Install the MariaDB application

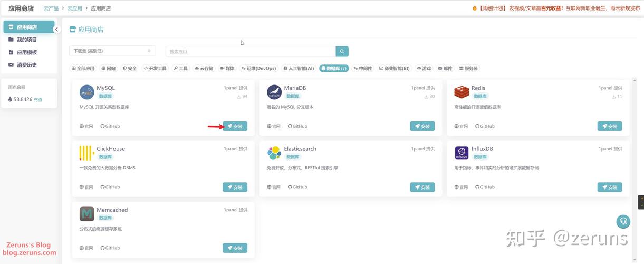pos(422,126)
